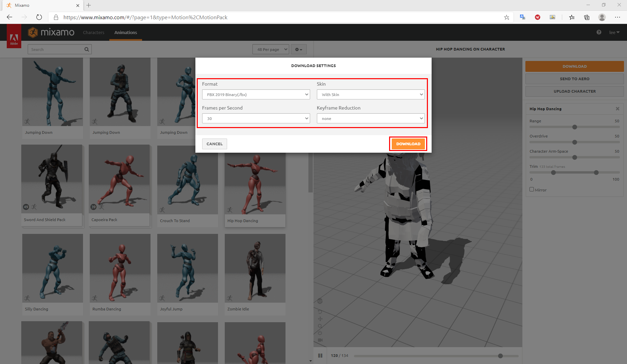Click the animation Search field
Viewport: 627px width, 364px height.
click(x=59, y=50)
